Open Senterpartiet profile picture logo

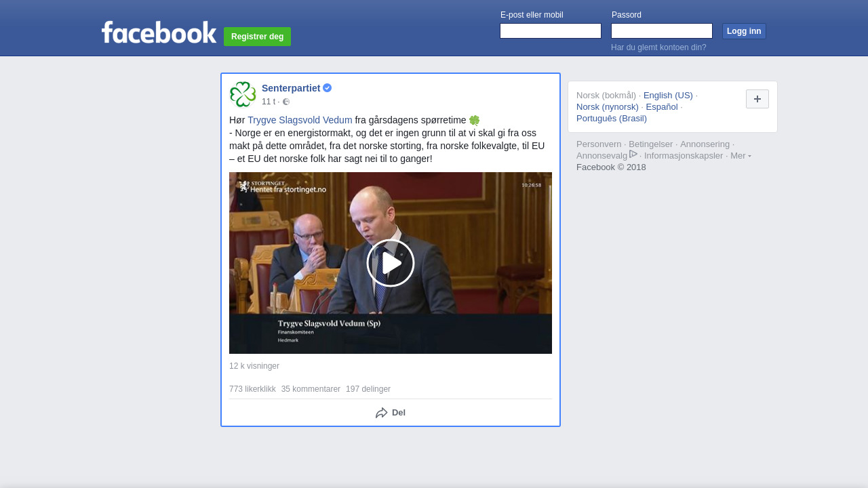pyautogui.click(x=243, y=94)
